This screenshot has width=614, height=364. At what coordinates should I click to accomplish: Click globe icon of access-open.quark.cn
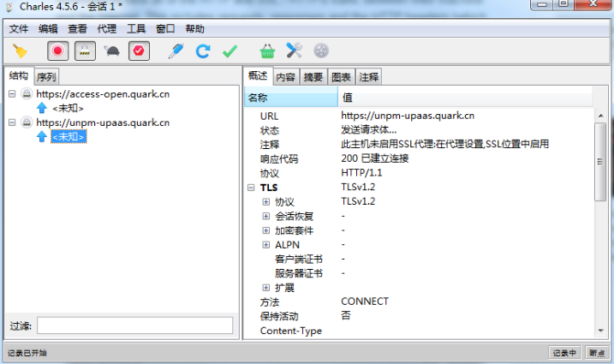point(27,94)
